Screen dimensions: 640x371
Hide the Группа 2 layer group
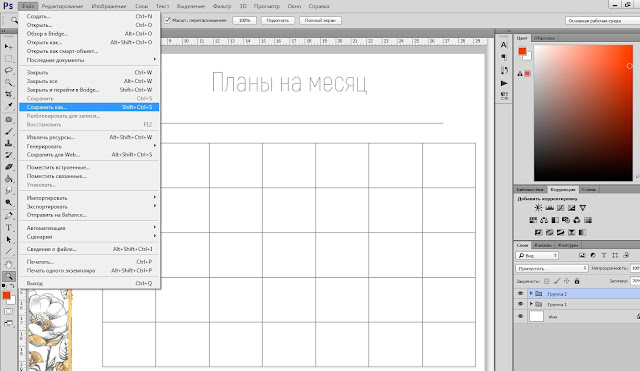coord(520,293)
